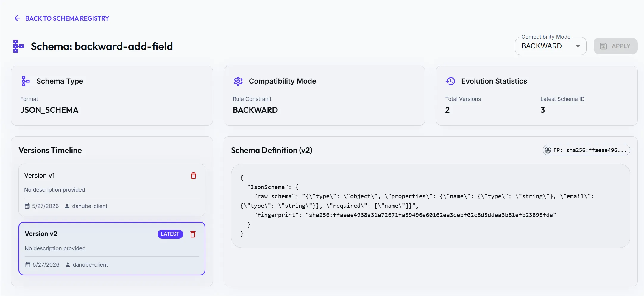Click the "raw_schema" line in definition
Screen dimensions: 644x296
pyautogui.click(x=417, y=201)
